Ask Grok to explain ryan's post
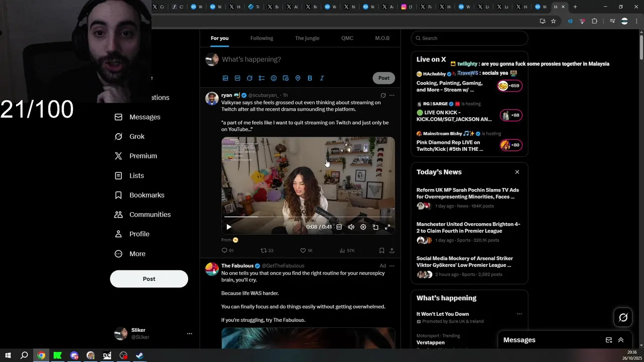The width and height of the screenshot is (644, 362). [x=383, y=95]
